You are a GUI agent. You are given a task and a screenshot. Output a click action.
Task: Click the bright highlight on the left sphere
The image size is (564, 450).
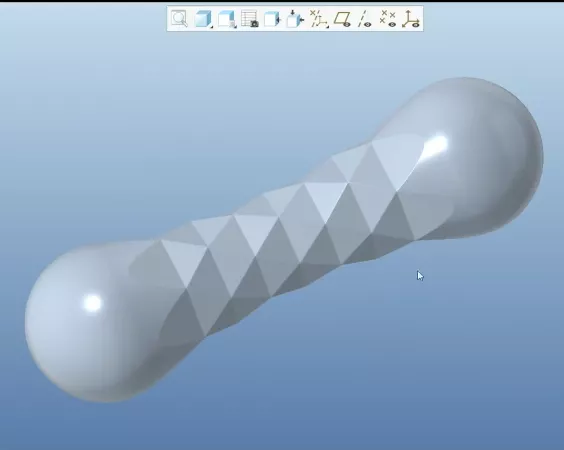[x=93, y=303]
